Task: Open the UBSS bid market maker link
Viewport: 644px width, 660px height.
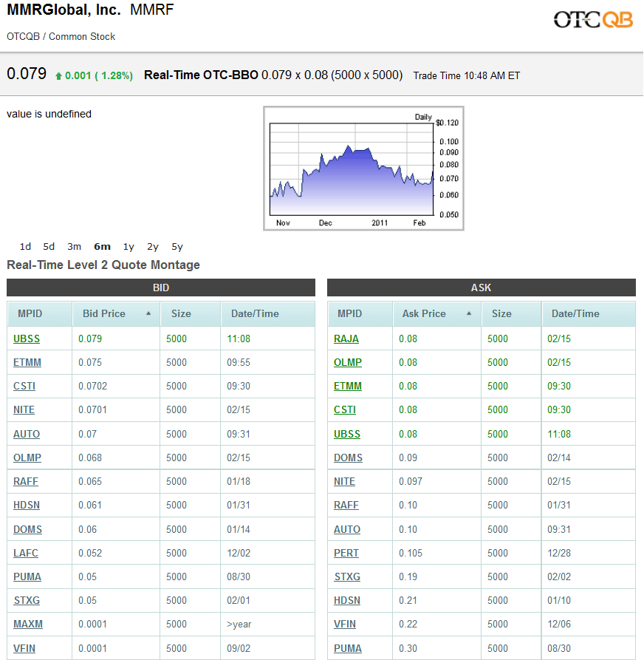Action: click(26, 338)
